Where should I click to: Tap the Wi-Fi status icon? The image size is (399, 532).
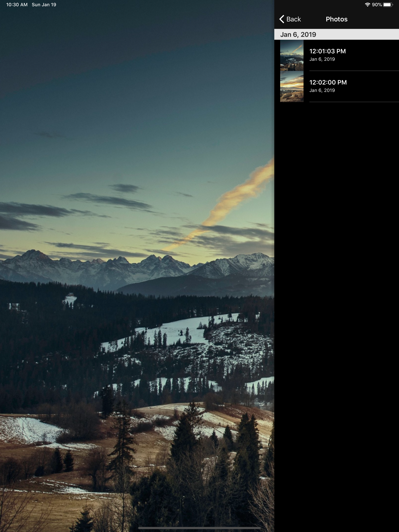click(367, 4)
